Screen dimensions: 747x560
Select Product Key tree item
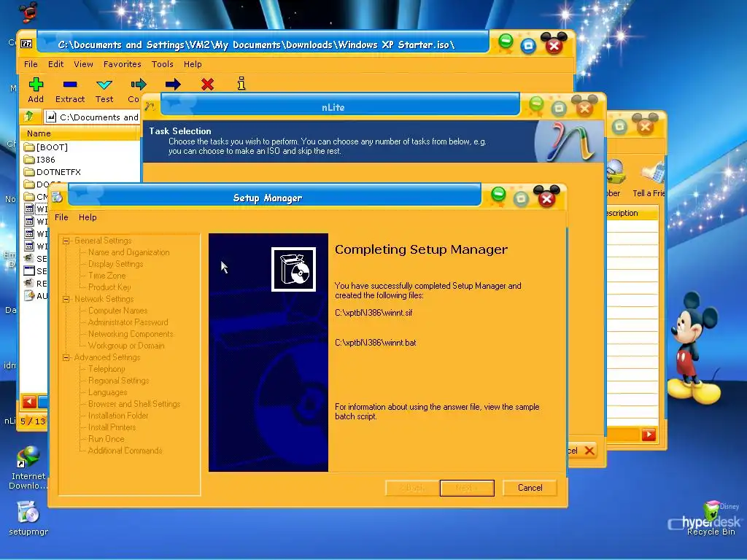tap(109, 287)
